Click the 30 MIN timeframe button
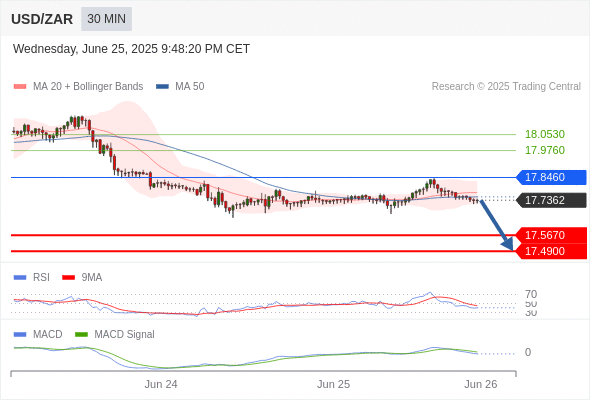 point(106,19)
